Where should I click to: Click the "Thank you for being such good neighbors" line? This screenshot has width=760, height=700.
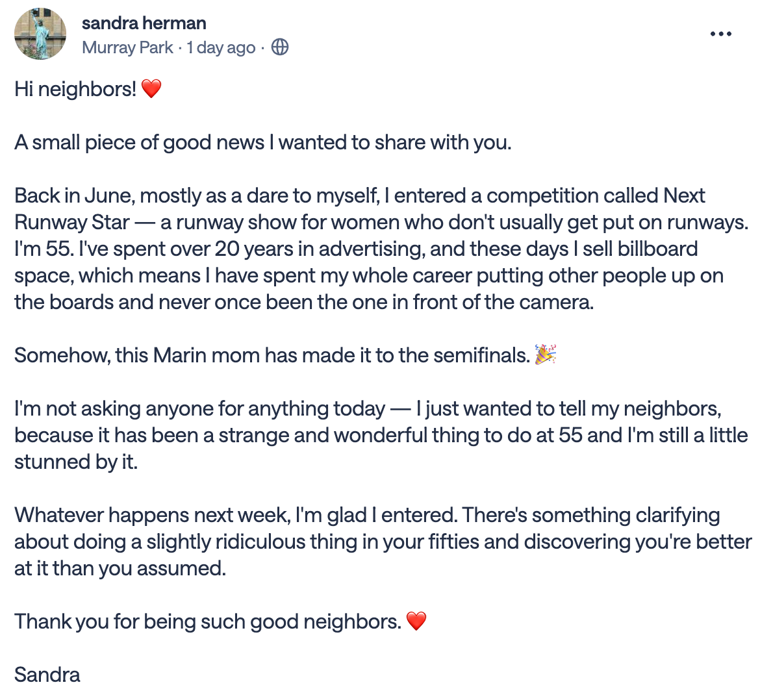(208, 621)
